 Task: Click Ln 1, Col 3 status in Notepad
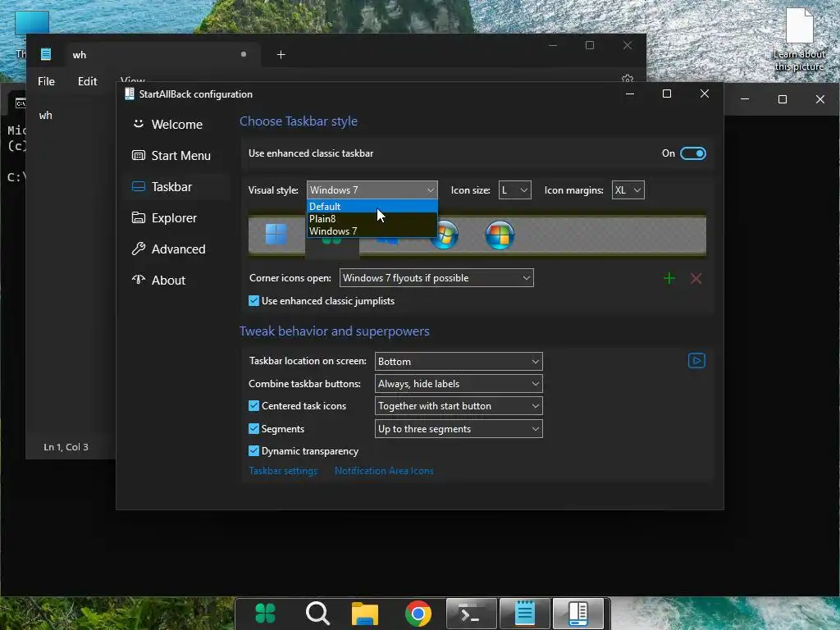[66, 447]
